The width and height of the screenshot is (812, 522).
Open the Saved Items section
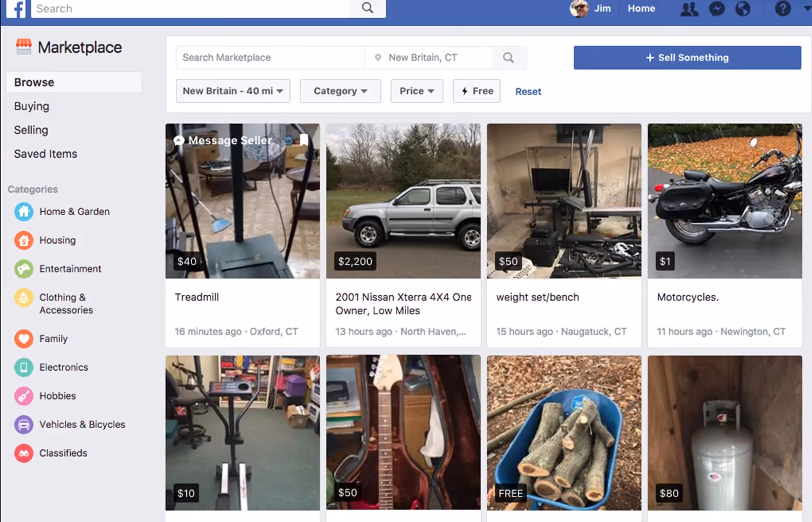pos(45,154)
